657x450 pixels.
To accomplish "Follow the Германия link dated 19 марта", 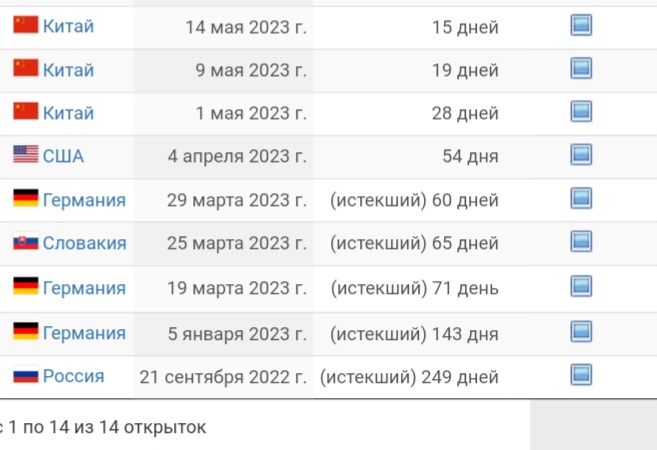I will point(84,287).
